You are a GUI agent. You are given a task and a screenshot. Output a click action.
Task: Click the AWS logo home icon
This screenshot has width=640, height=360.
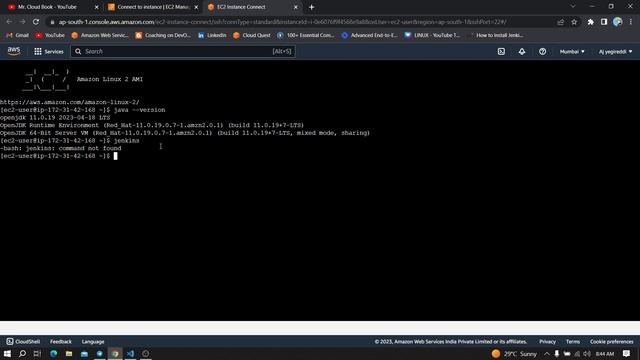tap(13, 51)
